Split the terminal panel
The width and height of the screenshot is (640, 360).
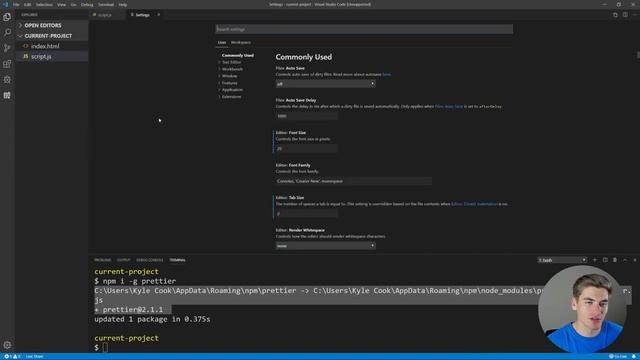605,260
